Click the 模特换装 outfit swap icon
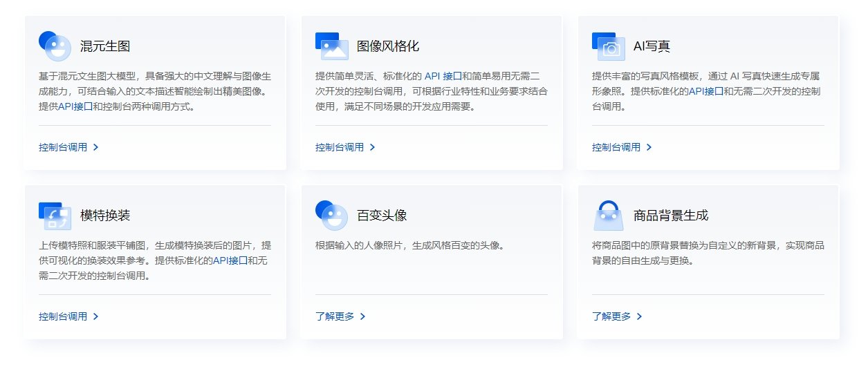Viewport: 868px width, 371px height. tap(55, 216)
